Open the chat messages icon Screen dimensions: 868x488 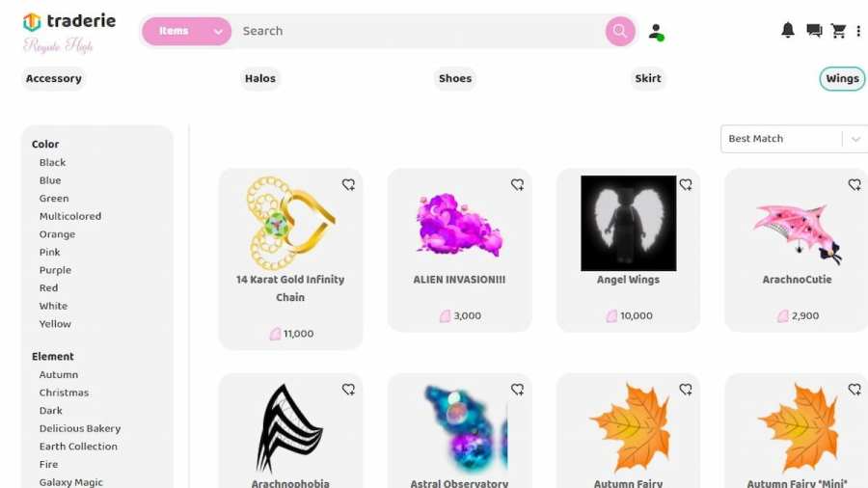point(814,31)
